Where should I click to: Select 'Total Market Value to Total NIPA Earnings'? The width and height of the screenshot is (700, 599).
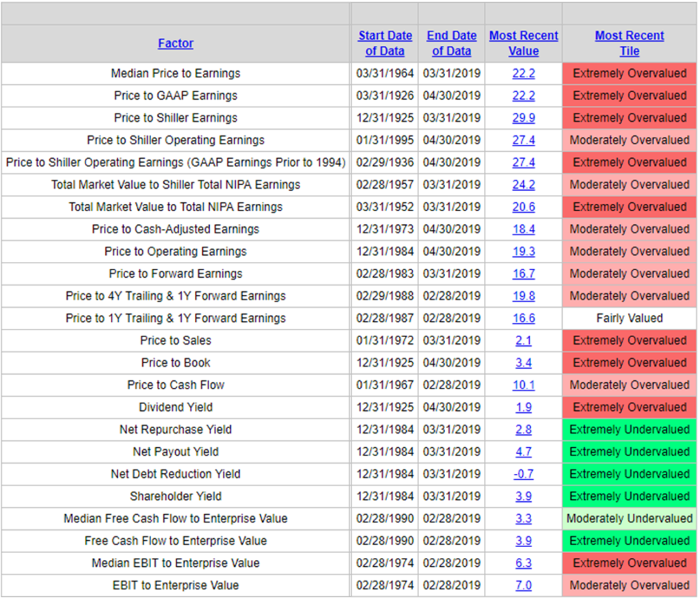pyautogui.click(x=176, y=207)
